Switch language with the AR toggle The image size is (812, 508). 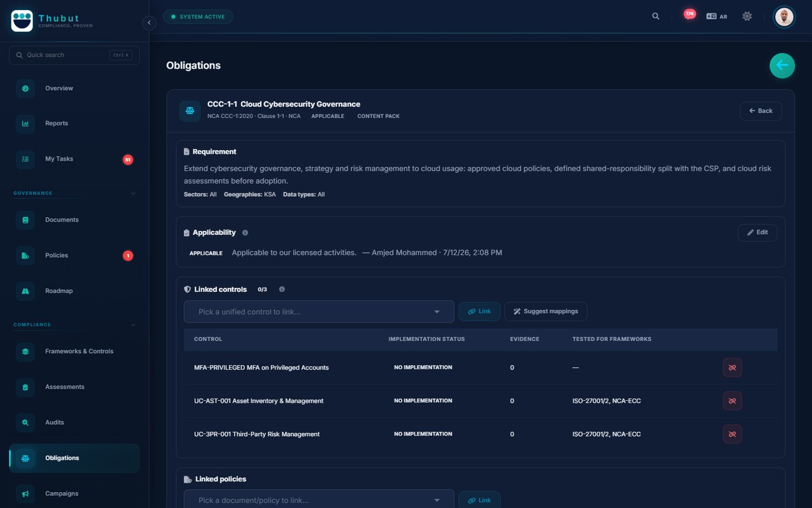pyautogui.click(x=717, y=17)
